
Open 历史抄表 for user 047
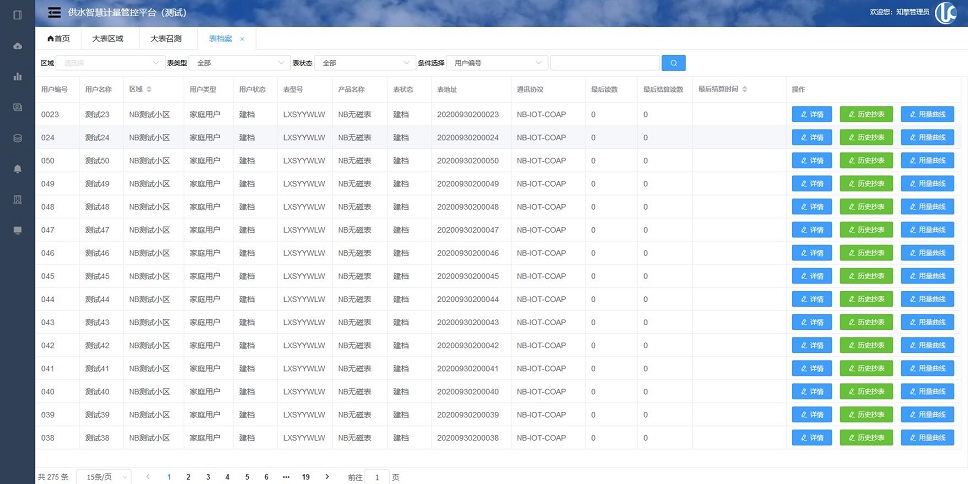[866, 230]
